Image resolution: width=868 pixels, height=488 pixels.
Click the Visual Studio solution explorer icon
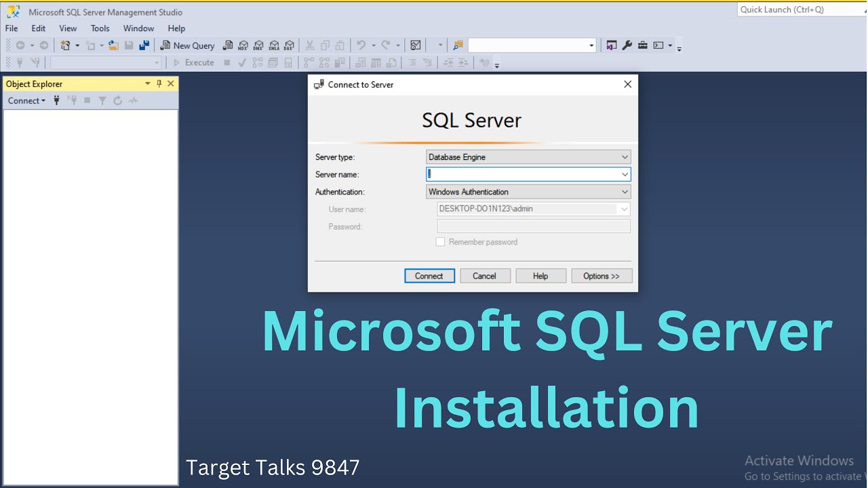(x=612, y=45)
